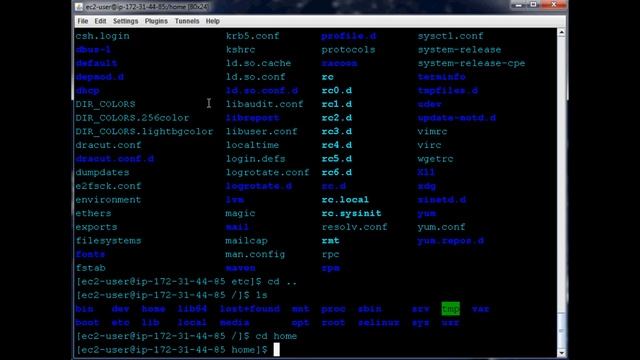Viewport: 640px width, 360px height.
Task: Click the text rc.sysinit
Action: 351,213
